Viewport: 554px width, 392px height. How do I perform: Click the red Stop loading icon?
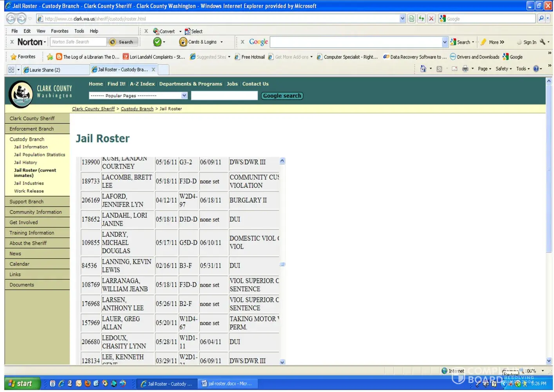(431, 18)
